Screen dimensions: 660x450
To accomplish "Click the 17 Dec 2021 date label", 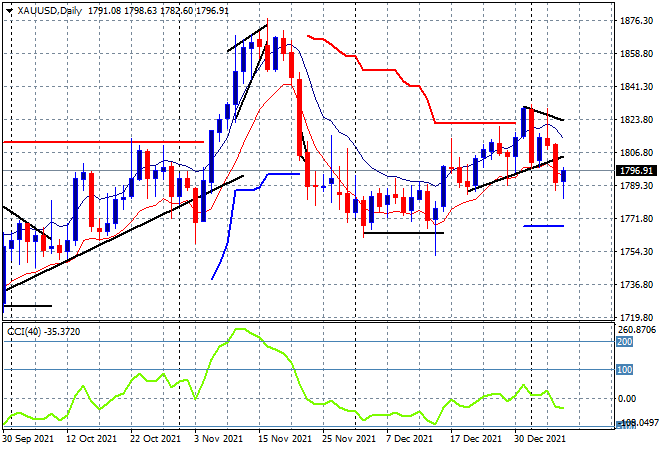I will click(x=476, y=439).
